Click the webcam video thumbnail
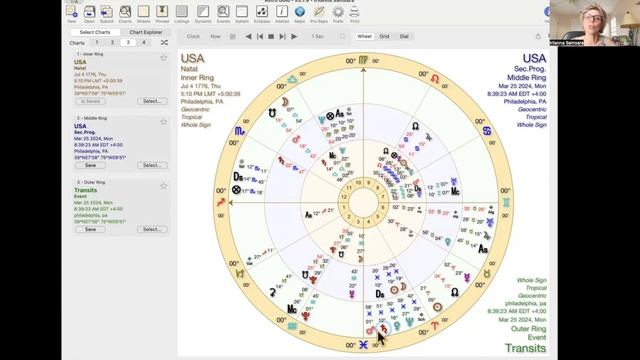This screenshot has height=360, width=640. click(595, 23)
